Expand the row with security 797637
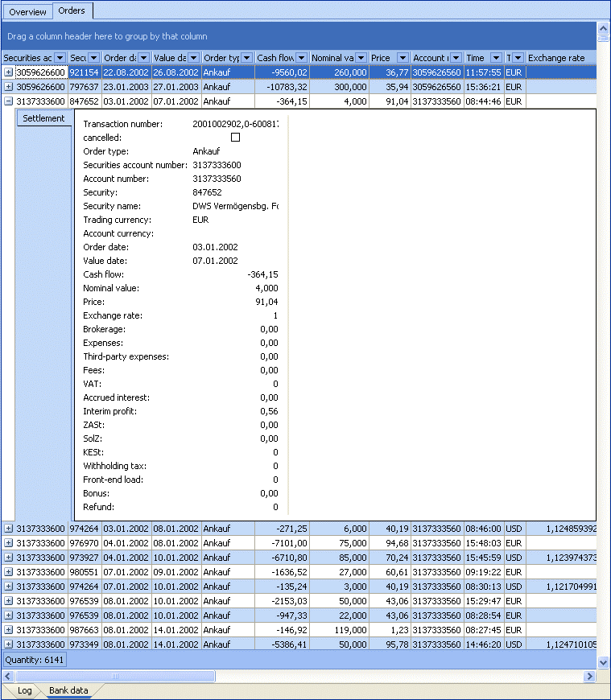The image size is (611, 700). 9,87
